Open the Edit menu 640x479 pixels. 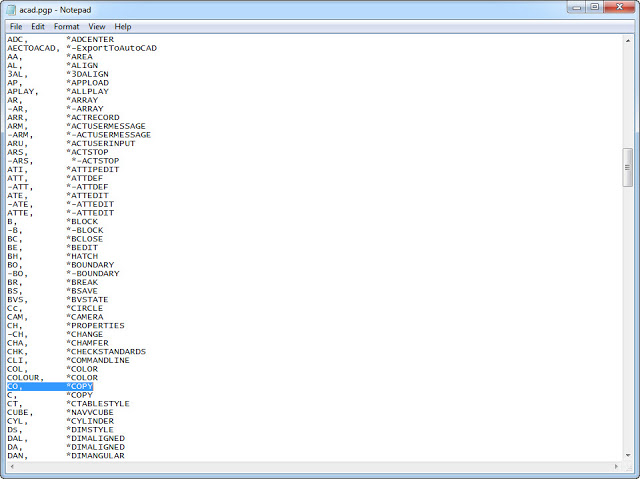(x=38, y=26)
